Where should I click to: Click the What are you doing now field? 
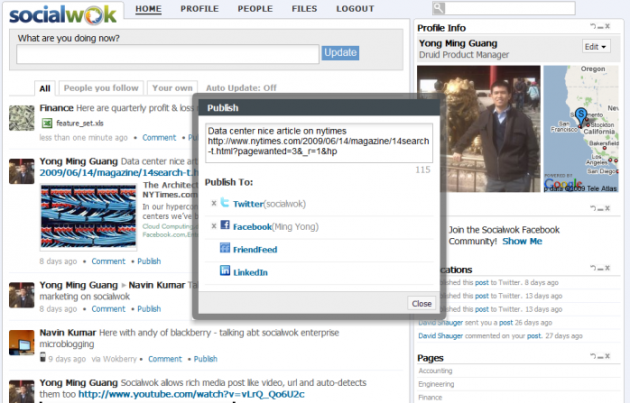click(168, 54)
